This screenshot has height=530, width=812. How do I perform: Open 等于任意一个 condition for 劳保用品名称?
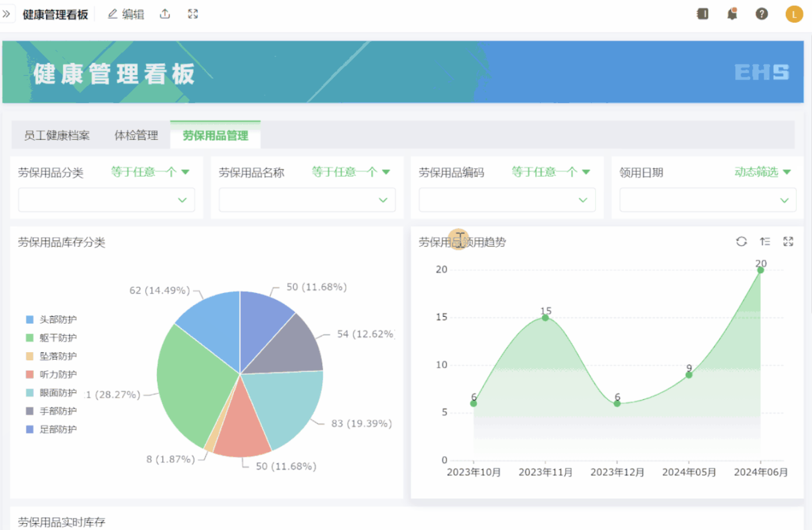351,172
